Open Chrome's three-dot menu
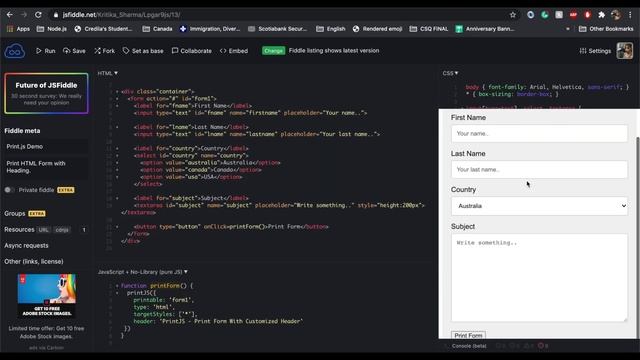Viewport: 640px width, 360px height. point(630,15)
